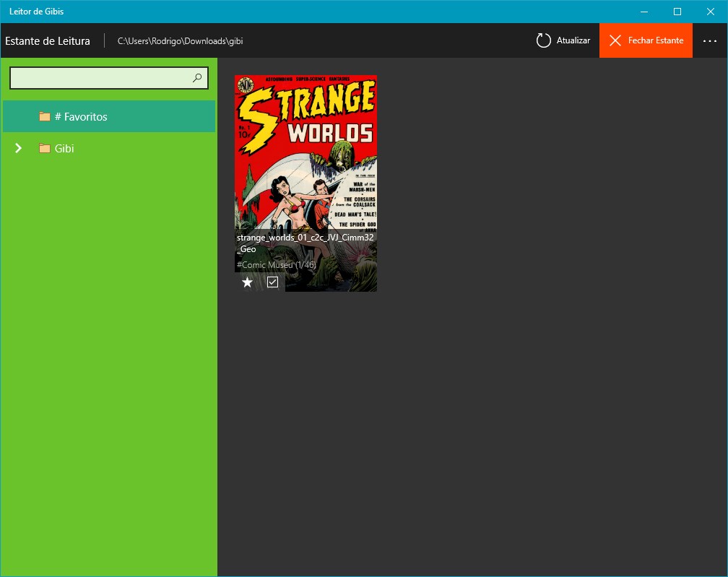Click the search magnifier icon

(x=197, y=78)
